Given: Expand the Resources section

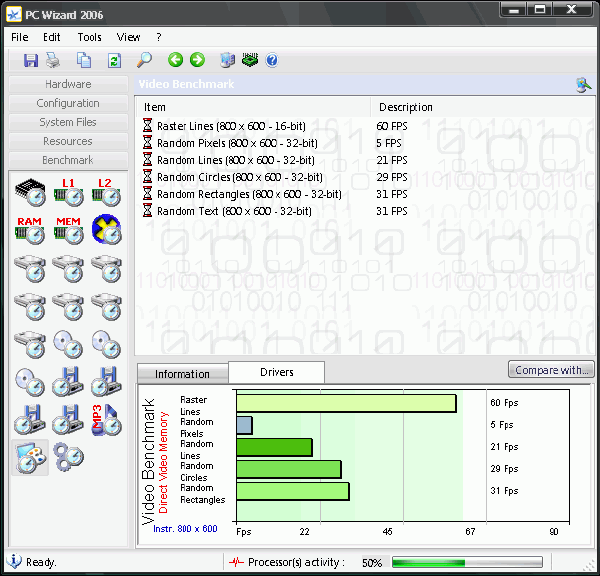Looking at the screenshot, I should (68, 141).
